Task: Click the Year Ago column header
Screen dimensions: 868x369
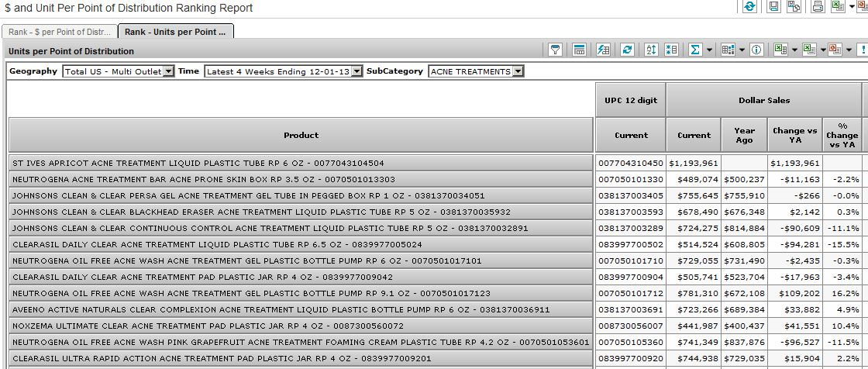Action: coord(744,135)
